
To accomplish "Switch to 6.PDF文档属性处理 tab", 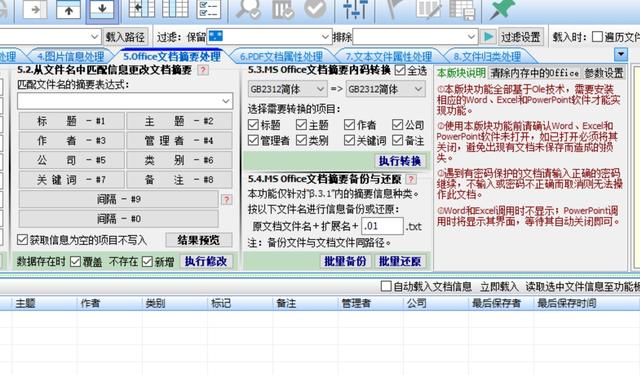I will pos(281,56).
